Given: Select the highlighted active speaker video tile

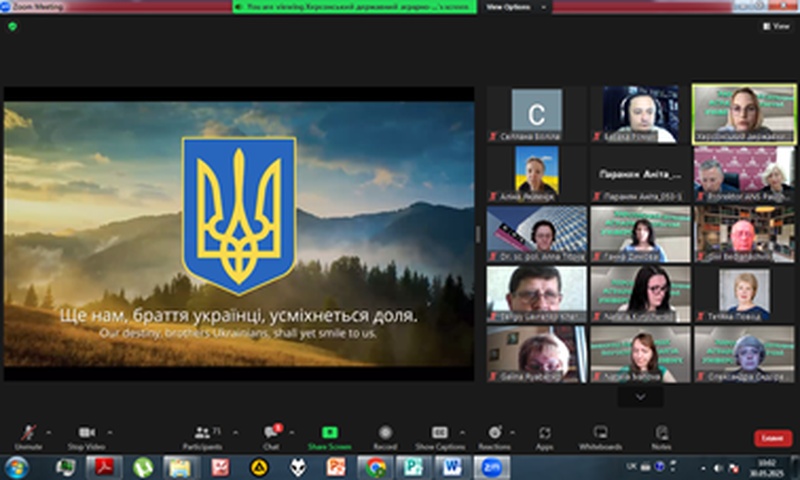Looking at the screenshot, I should 744,114.
